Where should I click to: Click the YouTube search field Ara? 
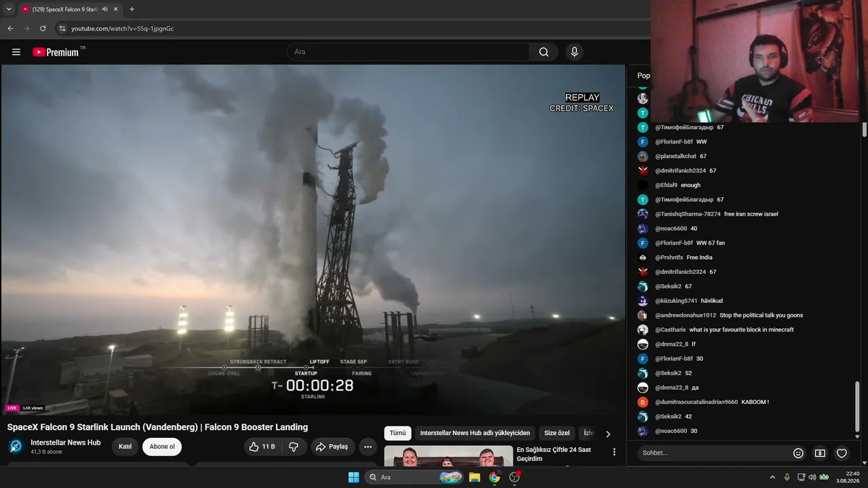[x=408, y=52]
